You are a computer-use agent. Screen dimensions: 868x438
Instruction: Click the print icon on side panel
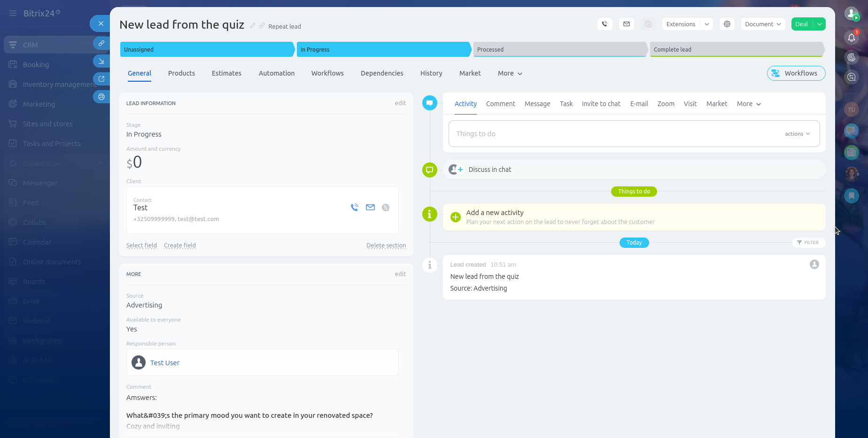(101, 97)
